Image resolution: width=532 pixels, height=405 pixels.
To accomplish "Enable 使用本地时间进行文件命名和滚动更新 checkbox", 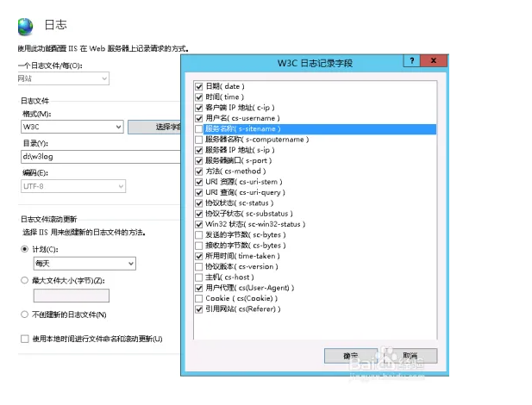I will click(25, 339).
